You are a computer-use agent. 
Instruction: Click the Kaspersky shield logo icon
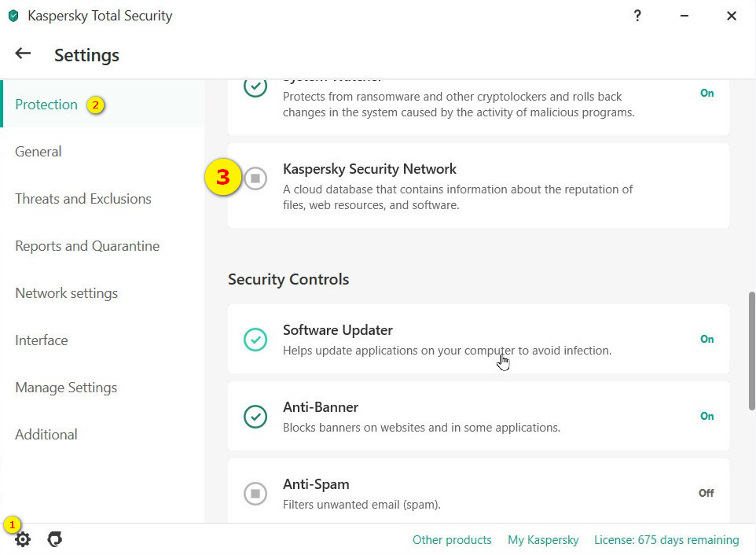pyautogui.click(x=13, y=16)
